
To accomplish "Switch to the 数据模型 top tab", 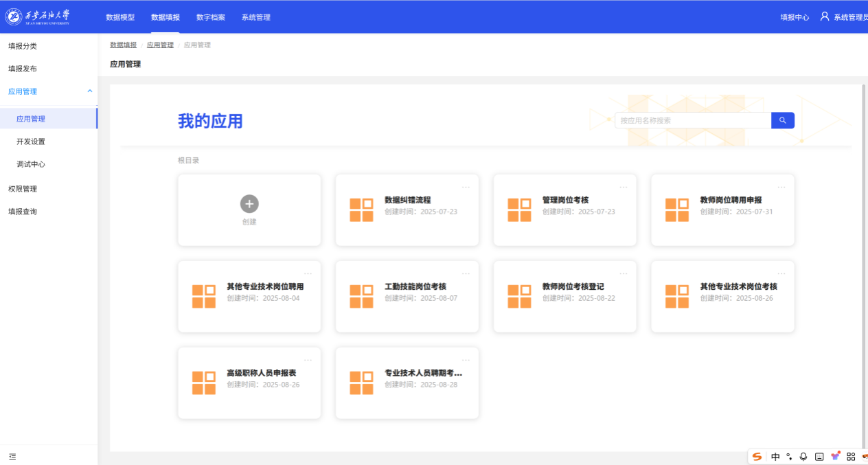I will coord(120,17).
